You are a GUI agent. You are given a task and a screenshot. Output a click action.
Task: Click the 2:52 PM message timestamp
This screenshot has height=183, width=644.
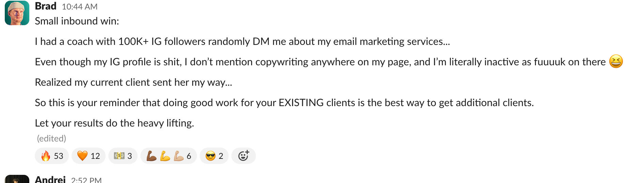click(86, 180)
